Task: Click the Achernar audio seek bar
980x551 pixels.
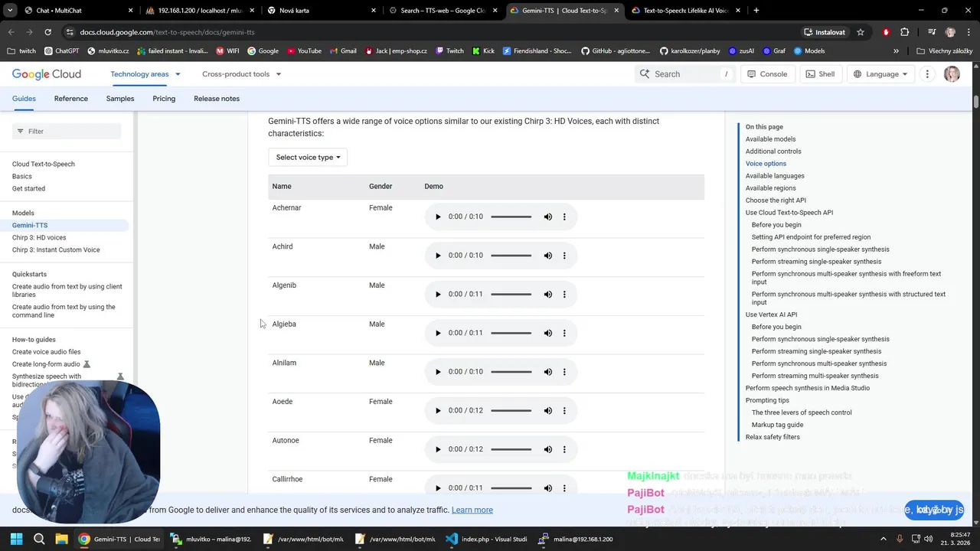Action: [x=511, y=217]
